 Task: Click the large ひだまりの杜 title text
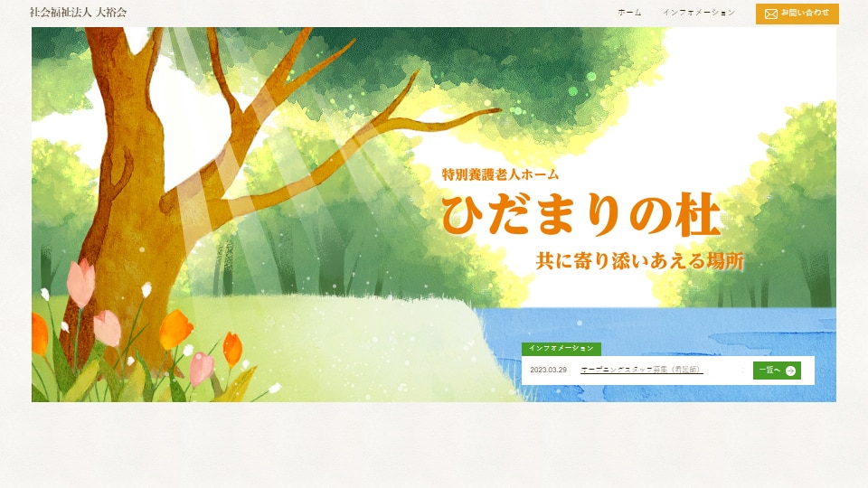pyautogui.click(x=580, y=217)
